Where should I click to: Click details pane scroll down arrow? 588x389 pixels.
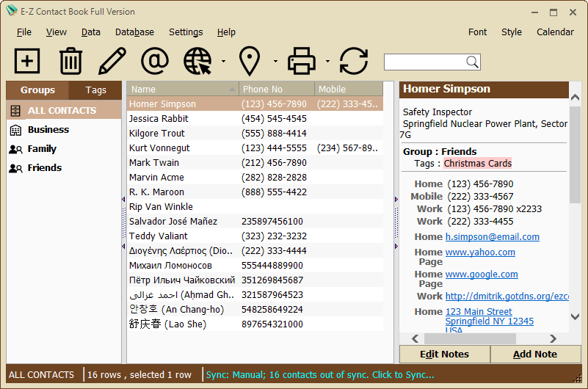[x=575, y=316]
